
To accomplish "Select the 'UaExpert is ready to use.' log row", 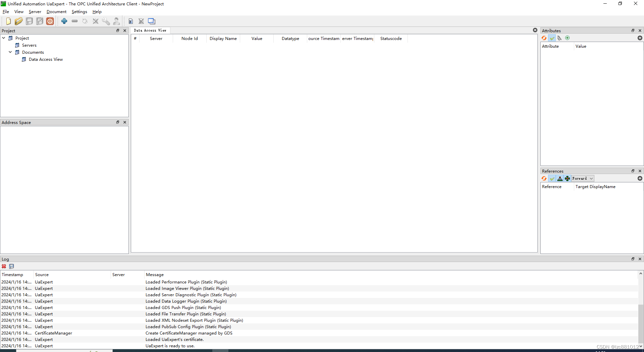I will pos(319,346).
